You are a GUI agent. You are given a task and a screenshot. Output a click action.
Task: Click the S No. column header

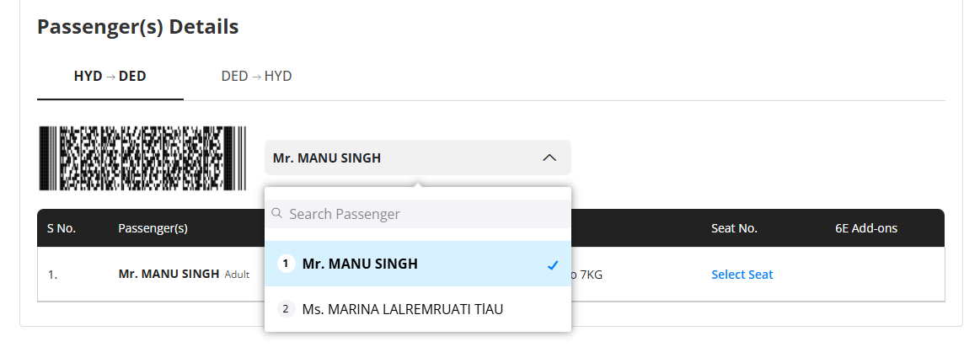click(62, 228)
